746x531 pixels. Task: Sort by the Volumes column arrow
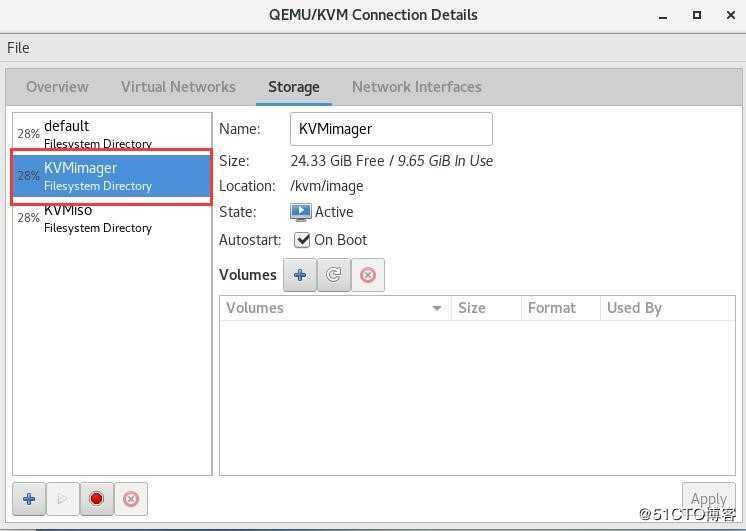437,308
